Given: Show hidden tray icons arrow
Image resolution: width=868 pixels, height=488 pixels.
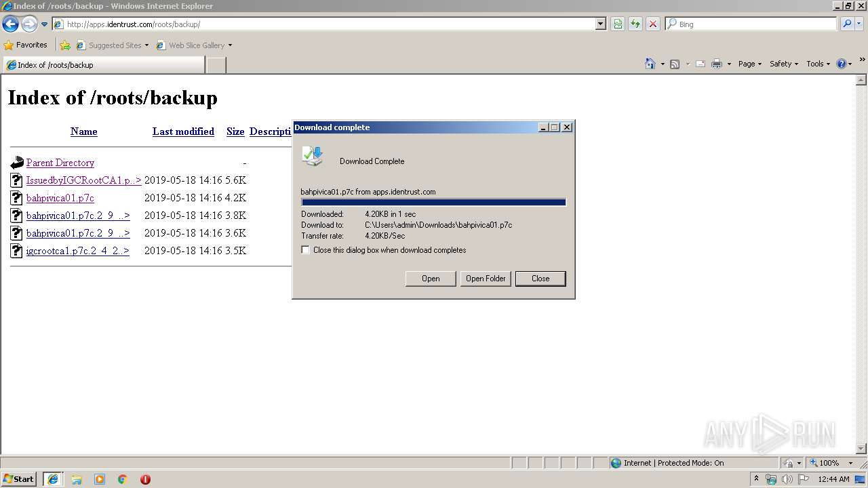Looking at the screenshot, I should click(x=756, y=479).
